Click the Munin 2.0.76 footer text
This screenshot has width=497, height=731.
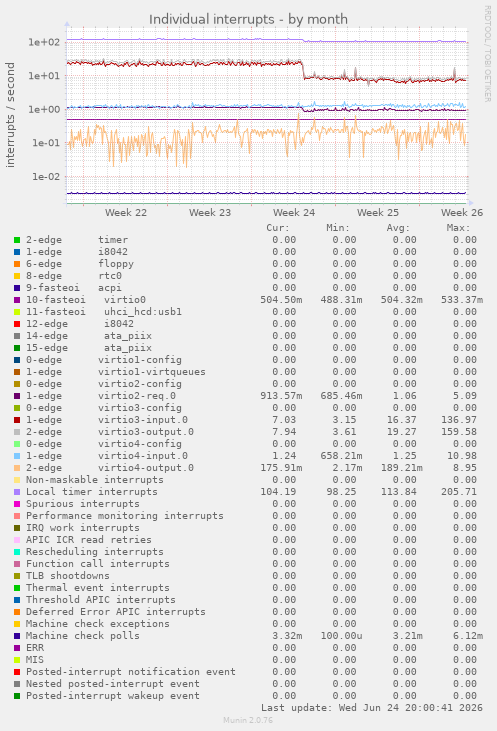[x=248, y=720]
